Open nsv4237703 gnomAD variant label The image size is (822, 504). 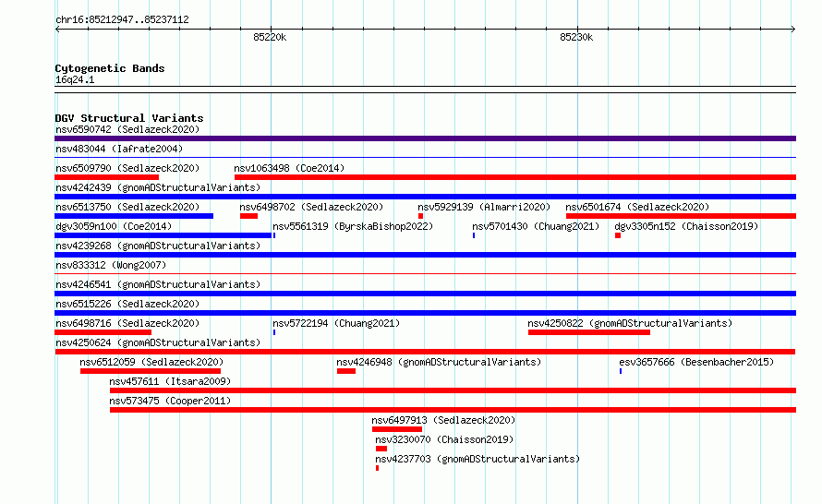tap(477, 459)
